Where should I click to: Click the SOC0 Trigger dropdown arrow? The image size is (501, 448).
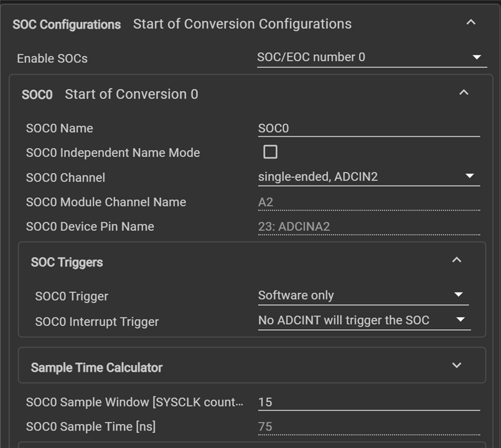tap(459, 294)
